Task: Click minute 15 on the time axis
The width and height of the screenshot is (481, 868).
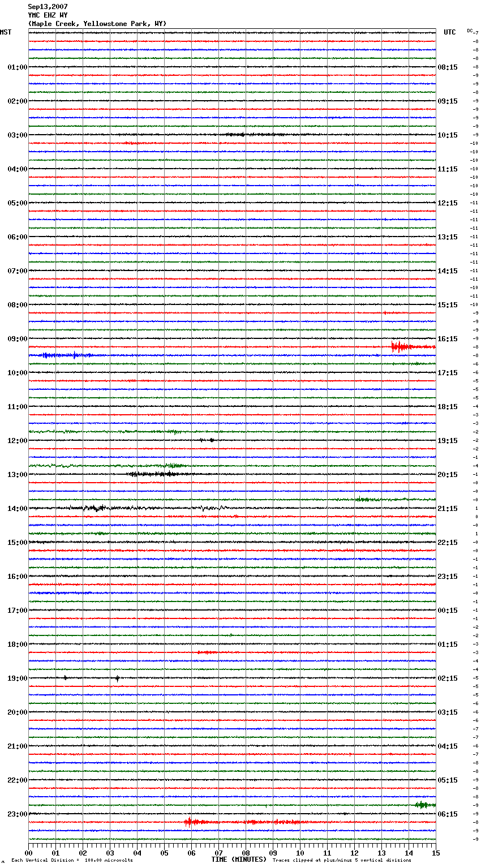Action: tap(436, 853)
